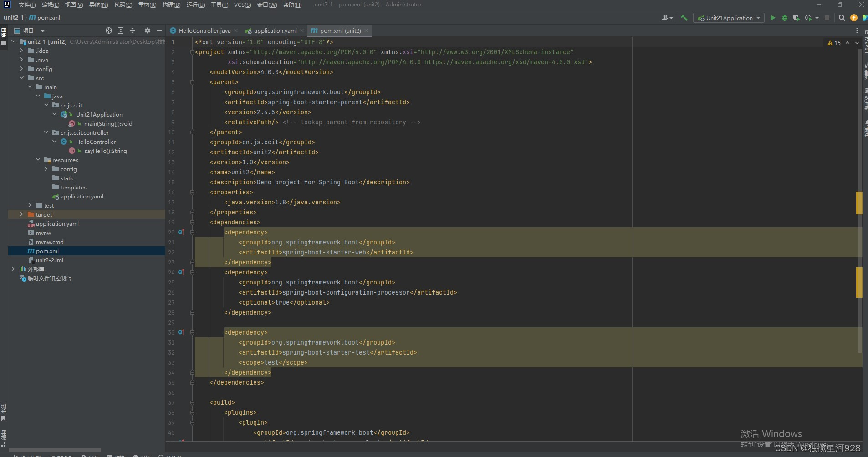This screenshot has width=868, height=457.
Task: Open the 项目 view selector dropdown
Action: tap(30, 30)
